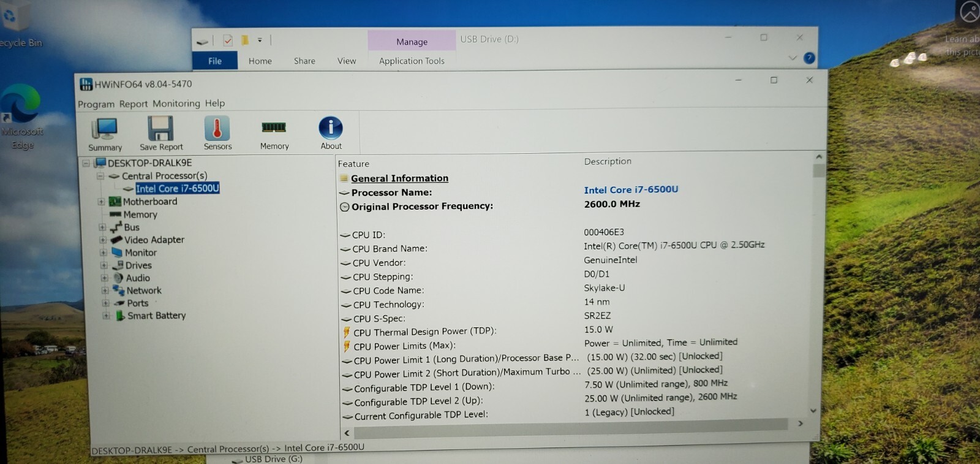Image resolution: width=980 pixels, height=464 pixels.
Task: Click the Feature column header
Action: pyautogui.click(x=353, y=164)
